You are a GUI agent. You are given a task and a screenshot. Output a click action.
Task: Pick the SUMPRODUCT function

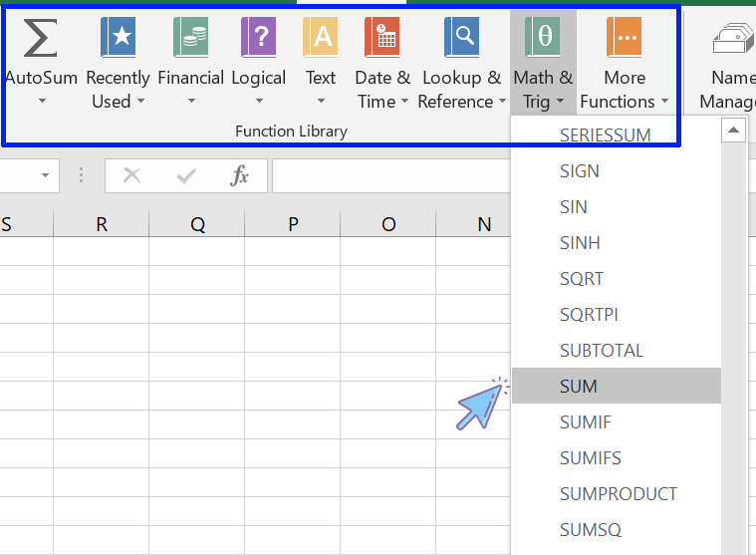tap(617, 494)
